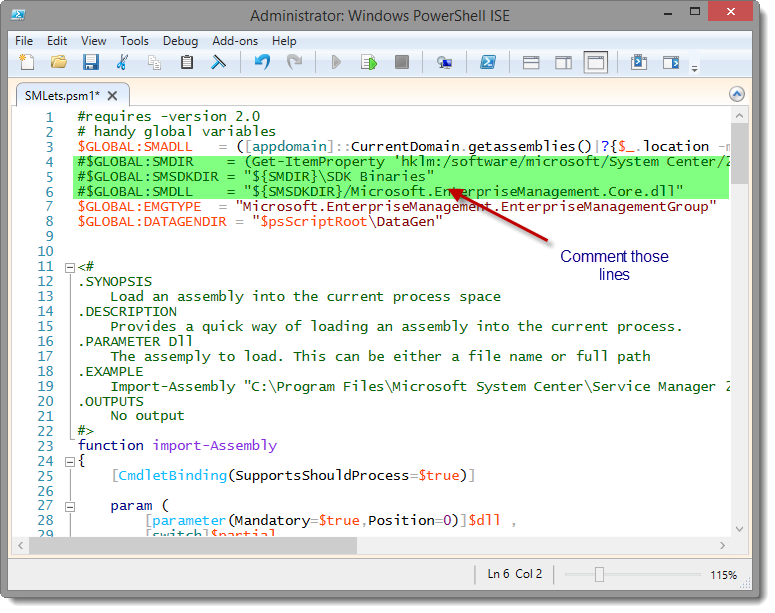Click the zoom slider handle
This screenshot has width=775, height=613.
(x=599, y=574)
